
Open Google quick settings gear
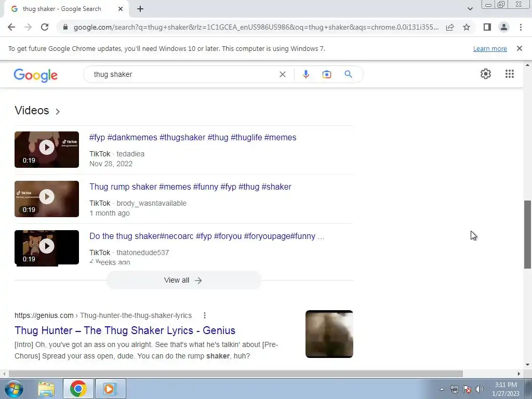tap(486, 74)
